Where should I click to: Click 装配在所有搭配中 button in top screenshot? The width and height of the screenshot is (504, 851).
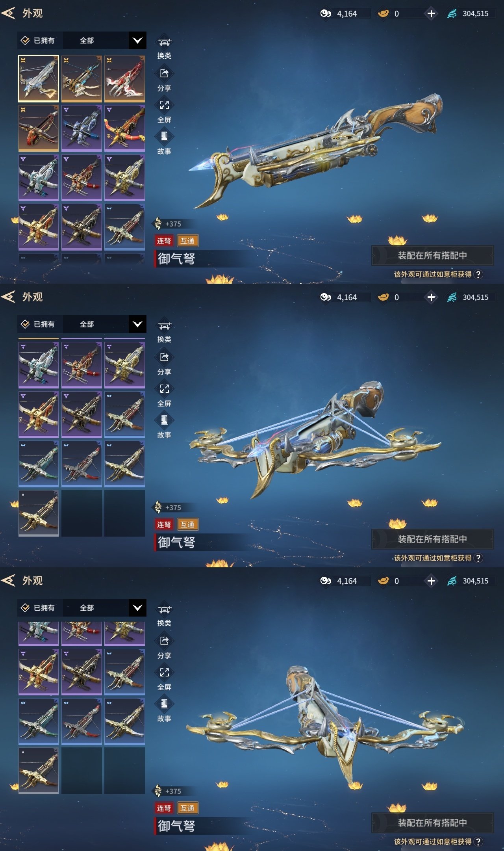pyautogui.click(x=432, y=255)
